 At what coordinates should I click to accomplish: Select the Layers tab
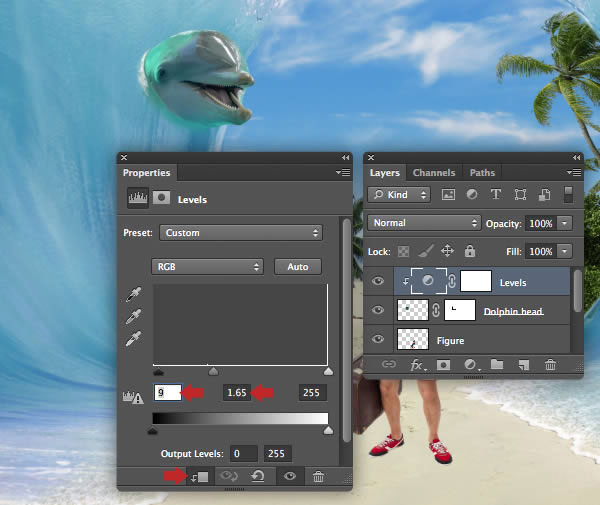pyautogui.click(x=385, y=173)
